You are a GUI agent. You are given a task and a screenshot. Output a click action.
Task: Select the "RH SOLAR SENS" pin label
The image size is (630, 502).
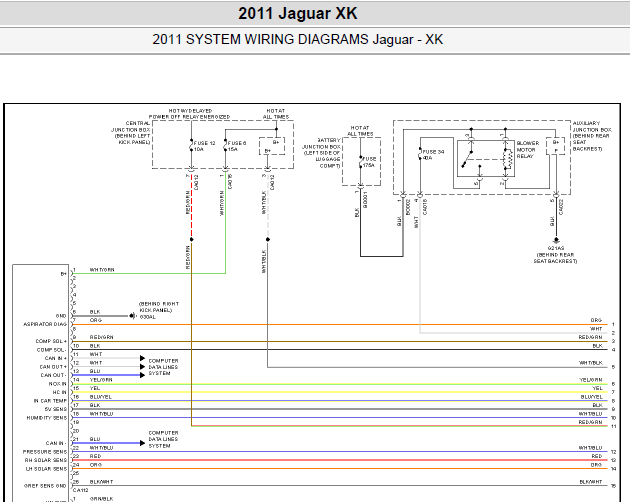[46, 460]
